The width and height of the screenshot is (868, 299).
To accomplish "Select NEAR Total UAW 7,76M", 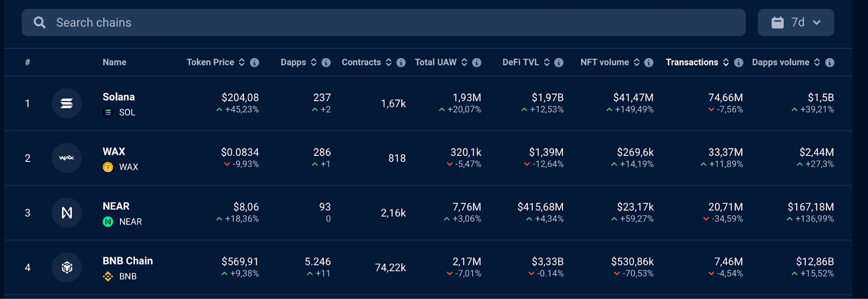I will 467,207.
